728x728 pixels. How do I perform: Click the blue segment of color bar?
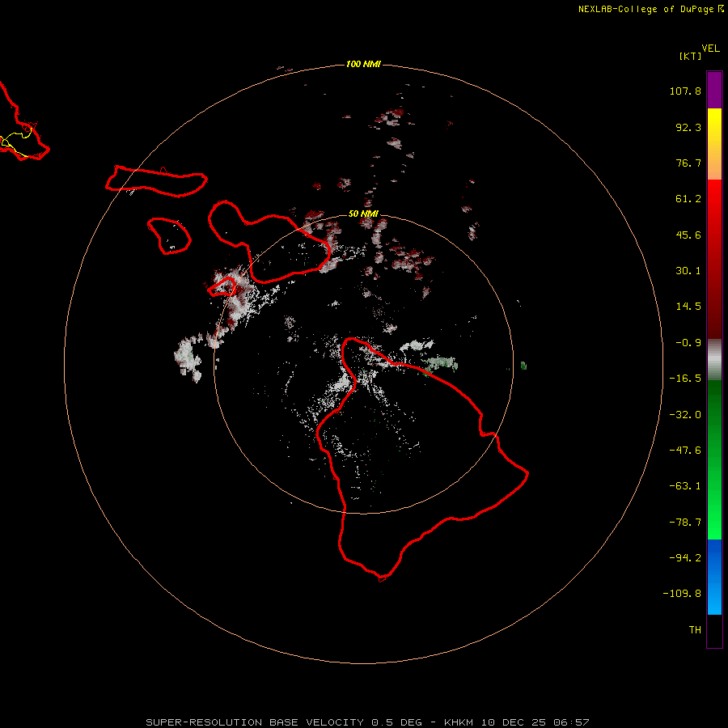714,577
